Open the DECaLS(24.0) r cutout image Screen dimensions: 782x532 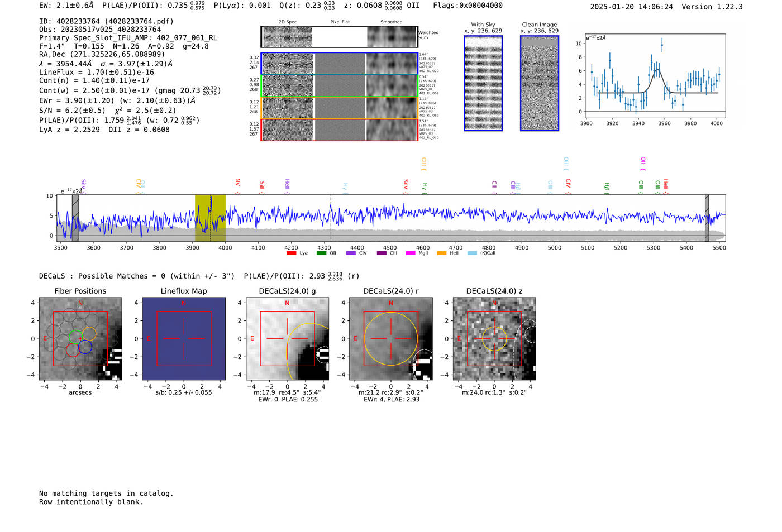(390, 339)
